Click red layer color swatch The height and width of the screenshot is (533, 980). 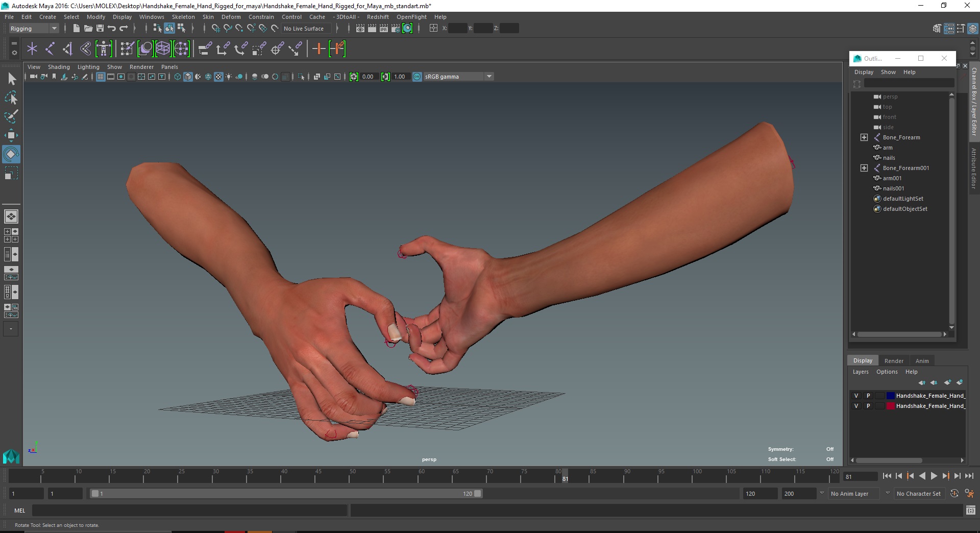(891, 406)
